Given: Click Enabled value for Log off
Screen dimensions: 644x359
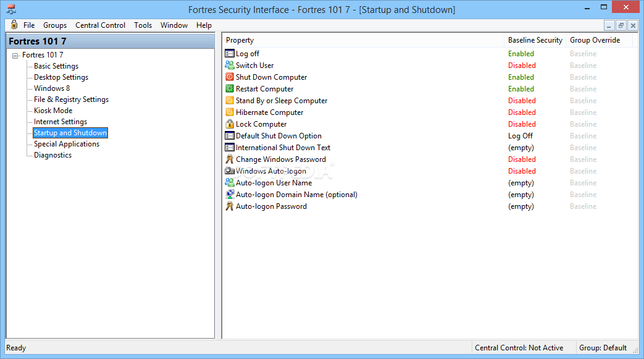Looking at the screenshot, I should (x=521, y=54).
